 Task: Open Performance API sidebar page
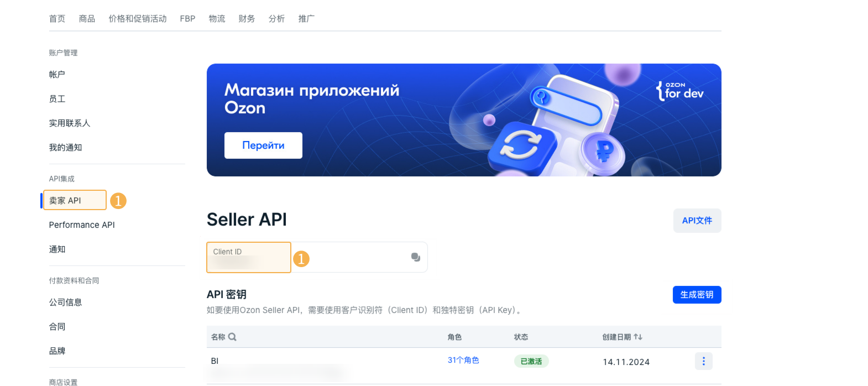[82, 225]
